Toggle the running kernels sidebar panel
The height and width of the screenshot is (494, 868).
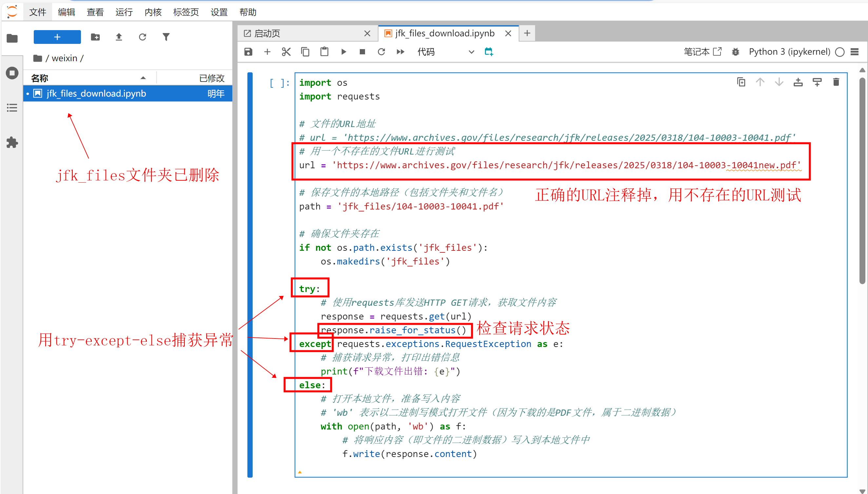[x=12, y=73]
